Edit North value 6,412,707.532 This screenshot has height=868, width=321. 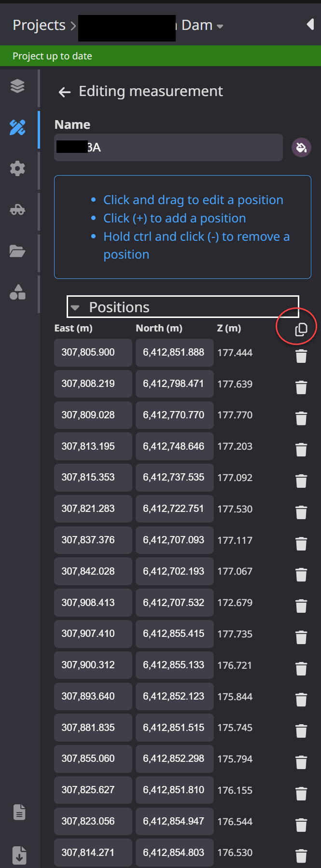(174, 603)
